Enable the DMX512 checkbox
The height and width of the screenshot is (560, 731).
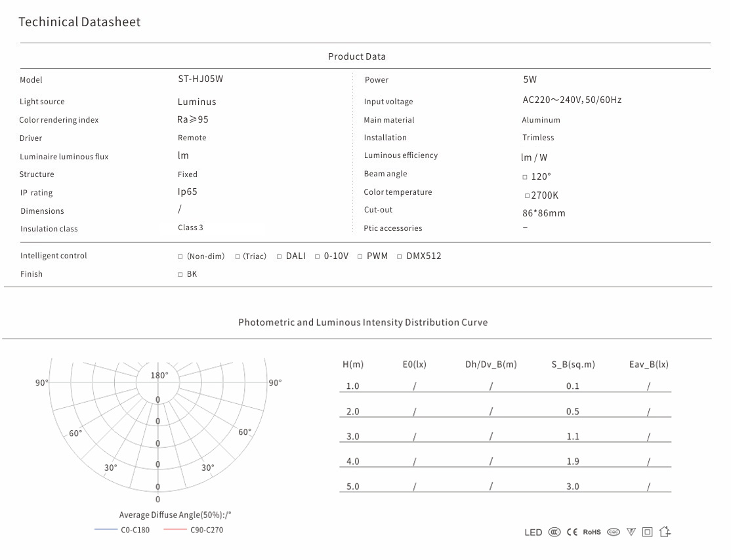click(400, 257)
